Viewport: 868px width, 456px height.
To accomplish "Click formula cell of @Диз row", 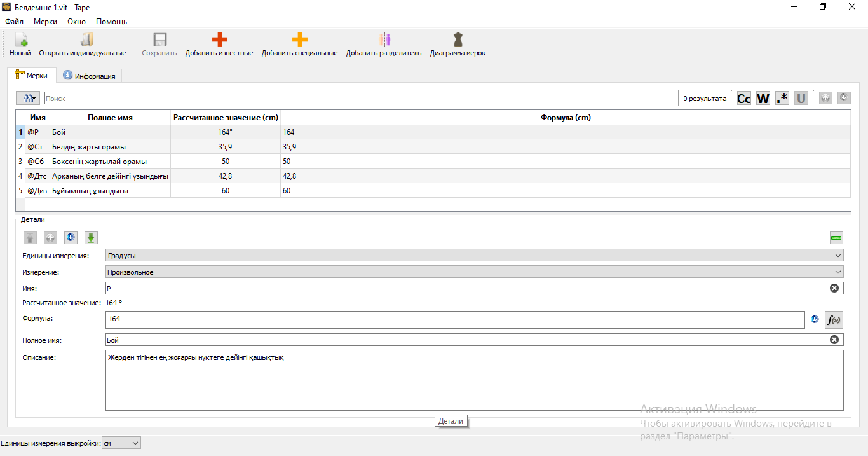I will click(566, 191).
